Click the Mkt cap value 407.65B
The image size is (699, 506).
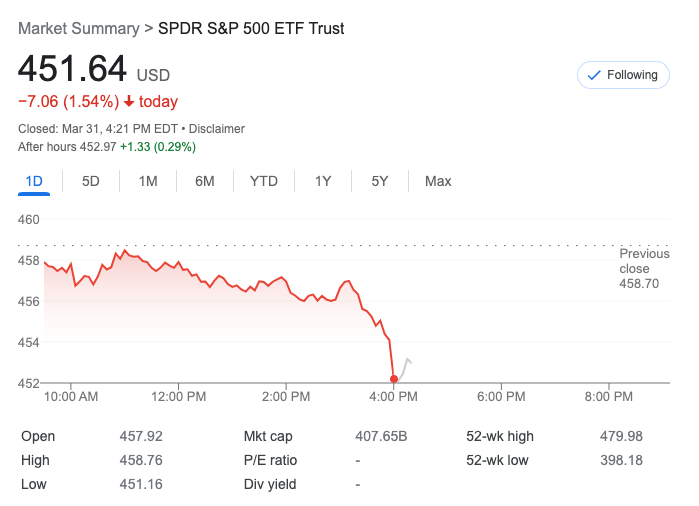381,436
